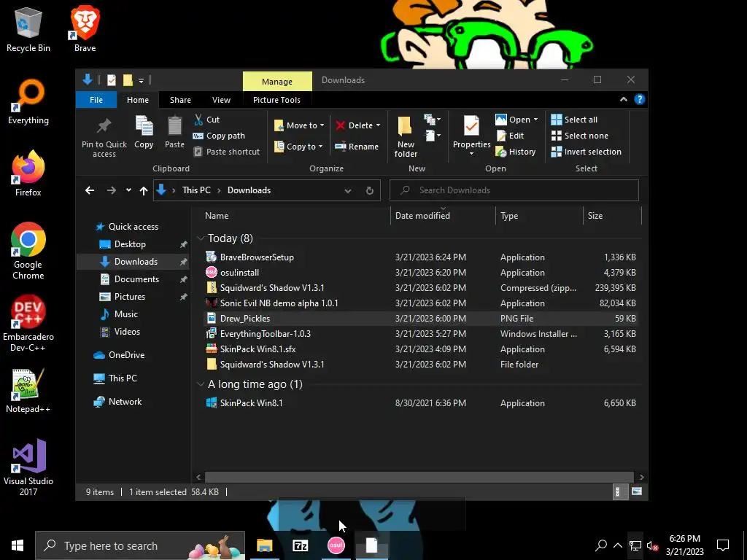Go back with the Back arrow

click(x=90, y=190)
